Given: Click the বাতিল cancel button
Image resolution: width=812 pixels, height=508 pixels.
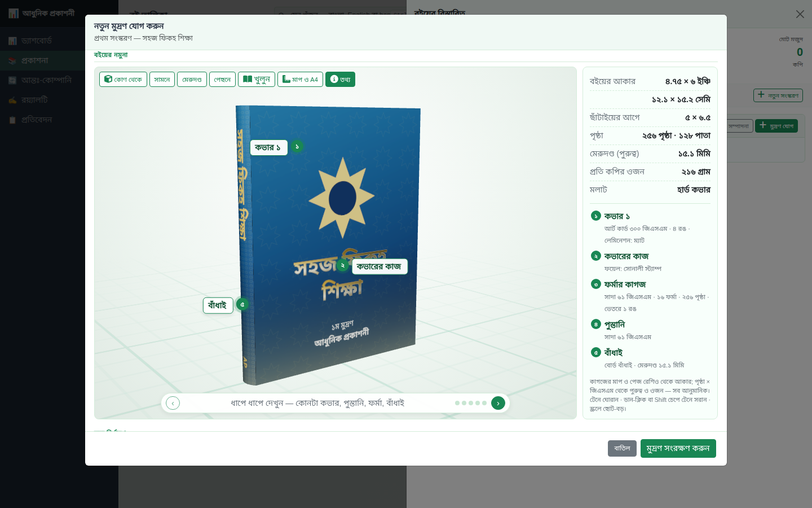Looking at the screenshot, I should [x=622, y=448].
